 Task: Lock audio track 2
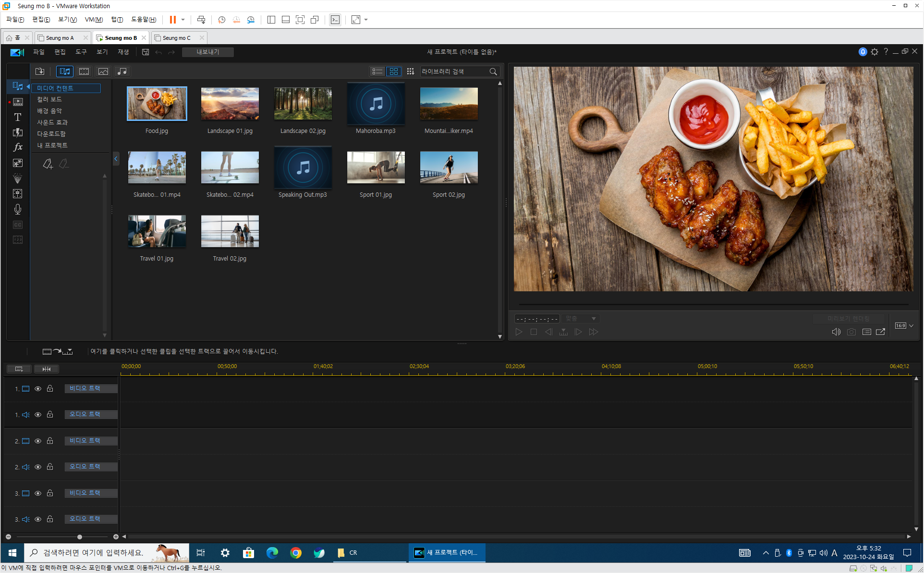[50, 466]
